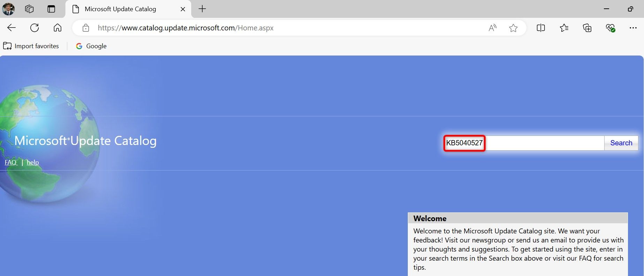The width and height of the screenshot is (644, 276).
Task: Open Collections icon
Action: coord(587,28)
